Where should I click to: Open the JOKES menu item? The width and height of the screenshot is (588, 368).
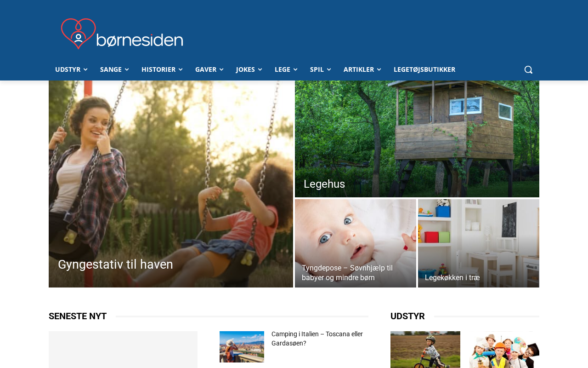point(249,69)
